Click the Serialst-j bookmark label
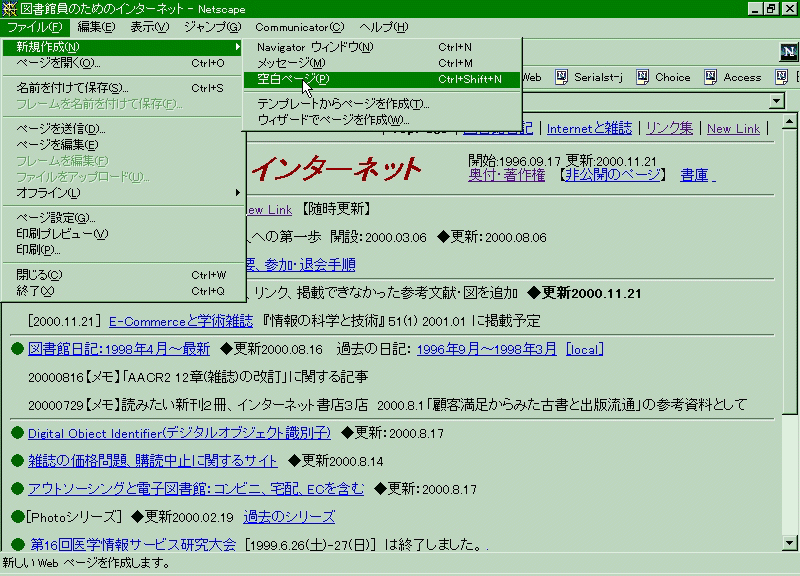 point(598,77)
